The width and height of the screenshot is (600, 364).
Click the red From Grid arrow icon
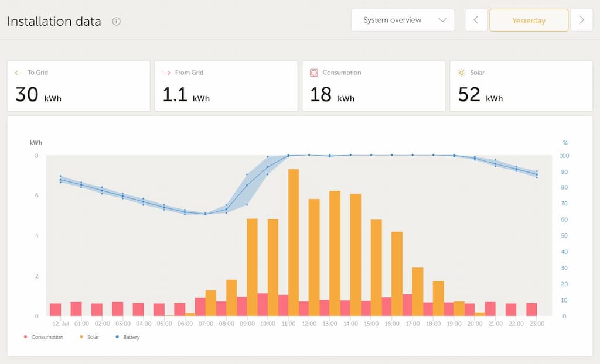coord(166,73)
